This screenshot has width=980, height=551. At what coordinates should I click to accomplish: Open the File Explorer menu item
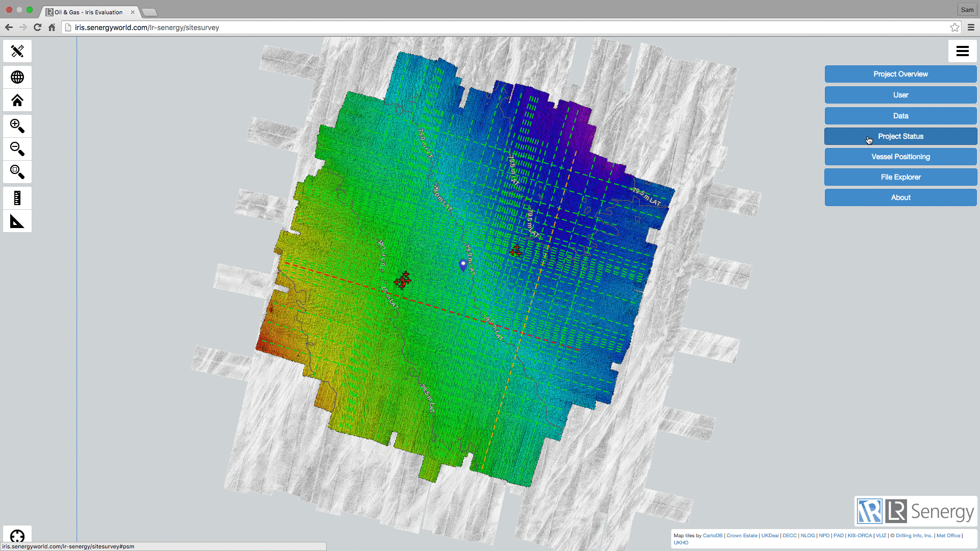[900, 177]
